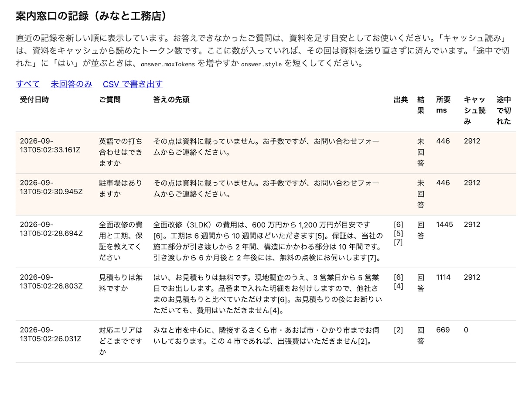Screen dimensions: 532x407
Task: Click the 回答 result in the 対応エリア row
Action: point(421,335)
